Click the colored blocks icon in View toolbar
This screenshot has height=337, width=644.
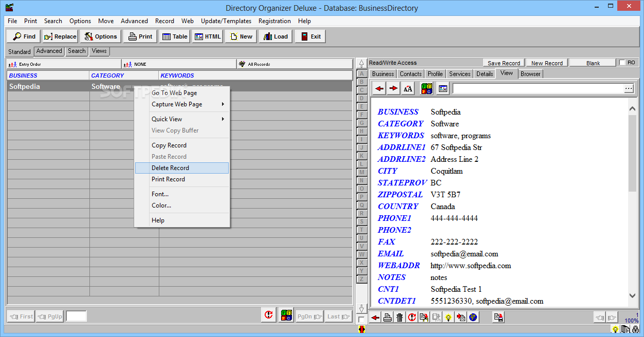pyautogui.click(x=427, y=88)
